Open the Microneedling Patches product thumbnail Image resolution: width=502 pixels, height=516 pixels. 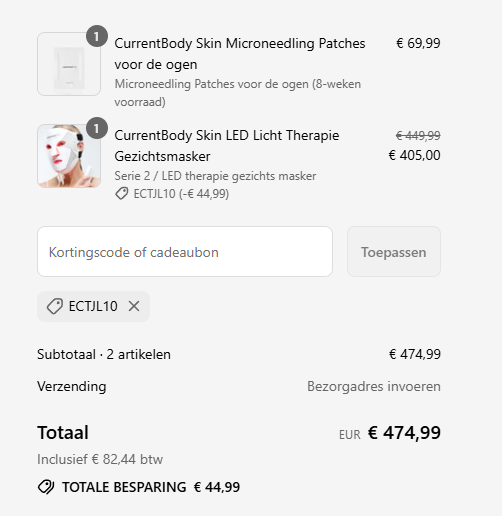pyautogui.click(x=69, y=64)
